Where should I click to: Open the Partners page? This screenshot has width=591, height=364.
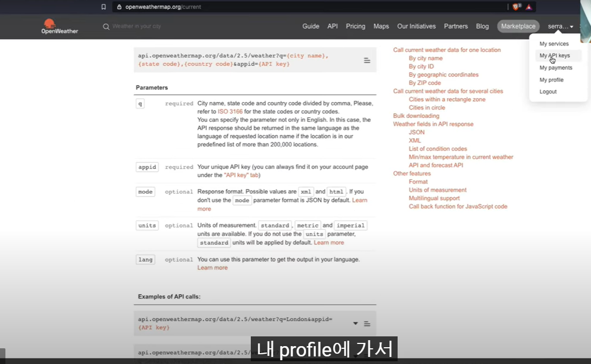click(456, 27)
